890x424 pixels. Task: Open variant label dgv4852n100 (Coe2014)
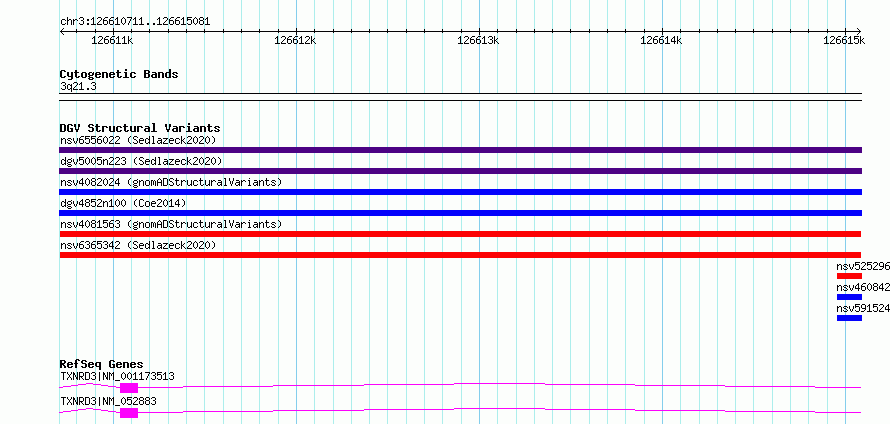tap(123, 203)
